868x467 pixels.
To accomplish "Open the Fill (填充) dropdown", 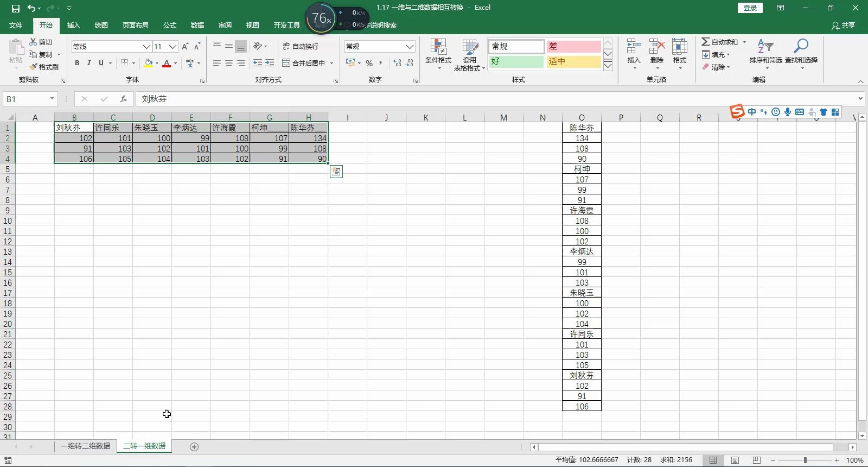I will (716, 54).
